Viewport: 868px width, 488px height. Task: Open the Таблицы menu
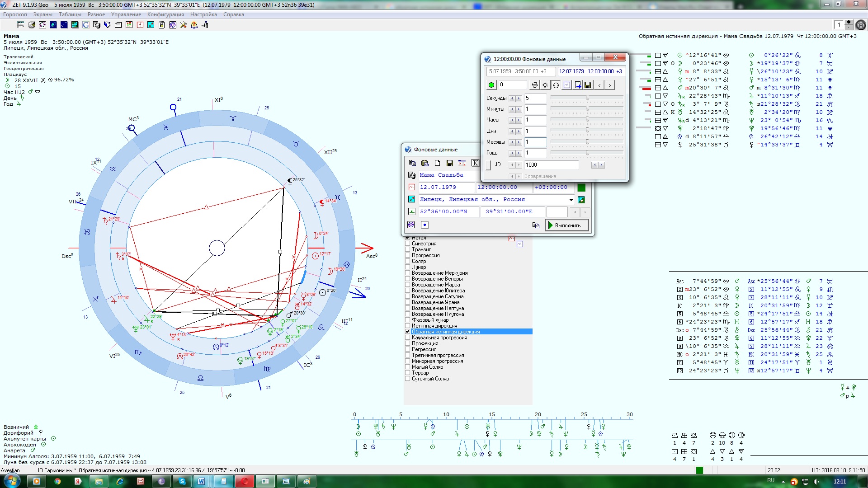70,14
